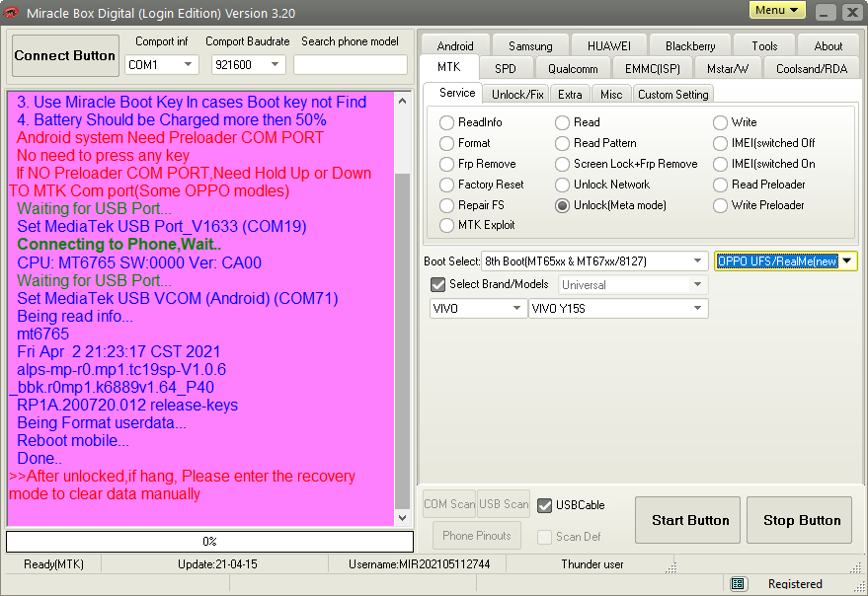Viewport: 868px width, 596px height.
Task: Switch to the Mstar/W tab
Action: (728, 69)
